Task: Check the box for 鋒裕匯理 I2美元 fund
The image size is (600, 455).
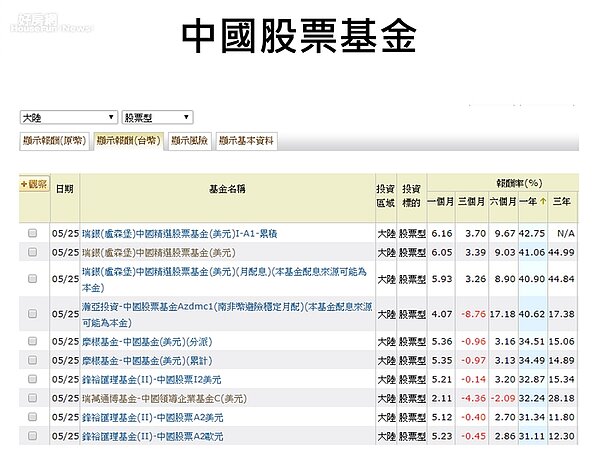Action: point(33,379)
